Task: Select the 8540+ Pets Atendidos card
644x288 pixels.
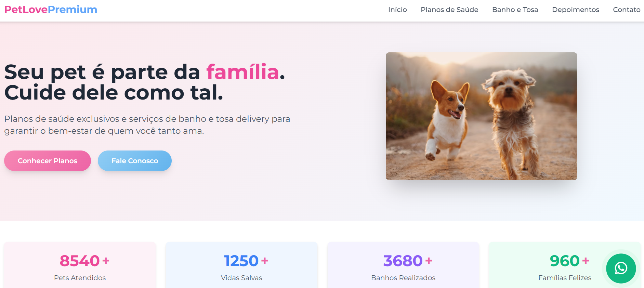Action: point(80,265)
